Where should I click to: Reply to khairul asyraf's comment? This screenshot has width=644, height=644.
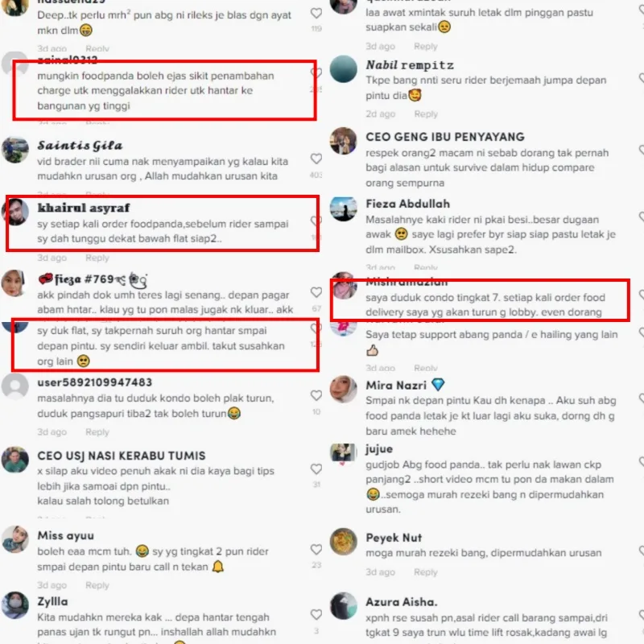pos(97,258)
